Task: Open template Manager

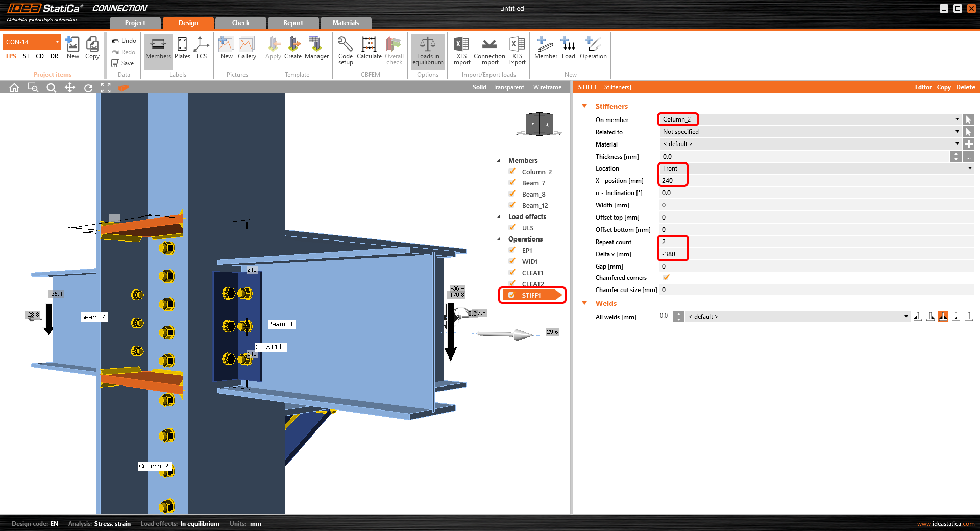Action: click(316, 48)
